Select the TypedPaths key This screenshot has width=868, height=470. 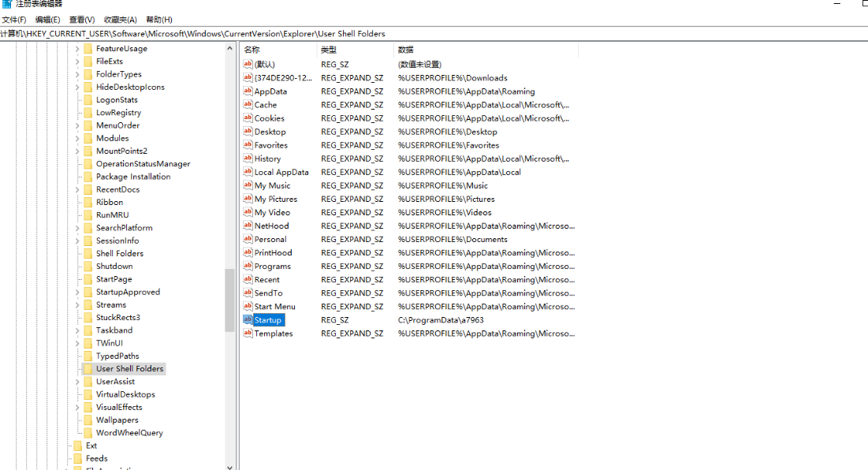tap(117, 356)
